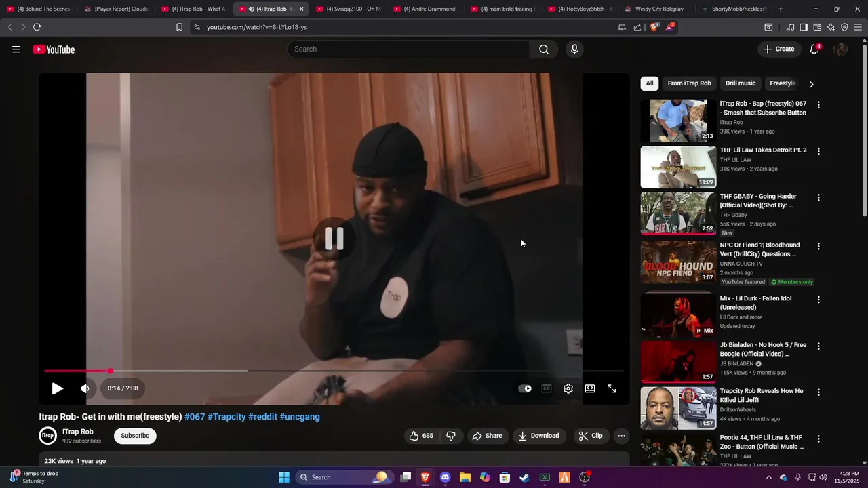
Task: Start voice search with the microphone icon
Action: [x=574, y=49]
